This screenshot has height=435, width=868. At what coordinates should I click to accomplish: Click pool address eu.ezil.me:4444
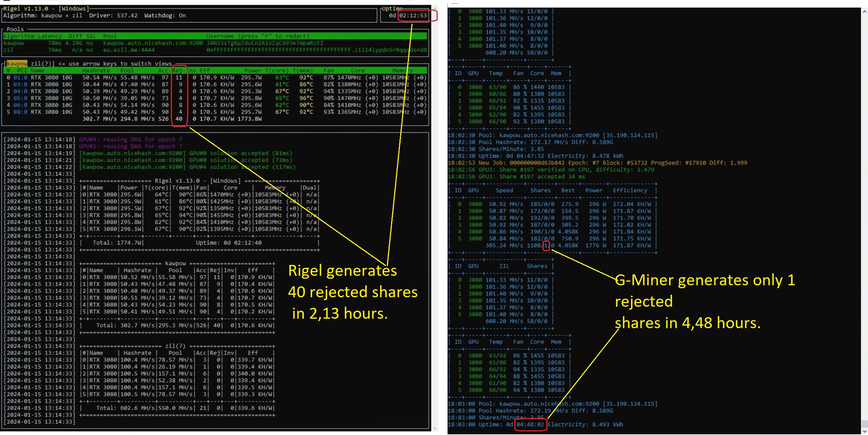[129, 50]
